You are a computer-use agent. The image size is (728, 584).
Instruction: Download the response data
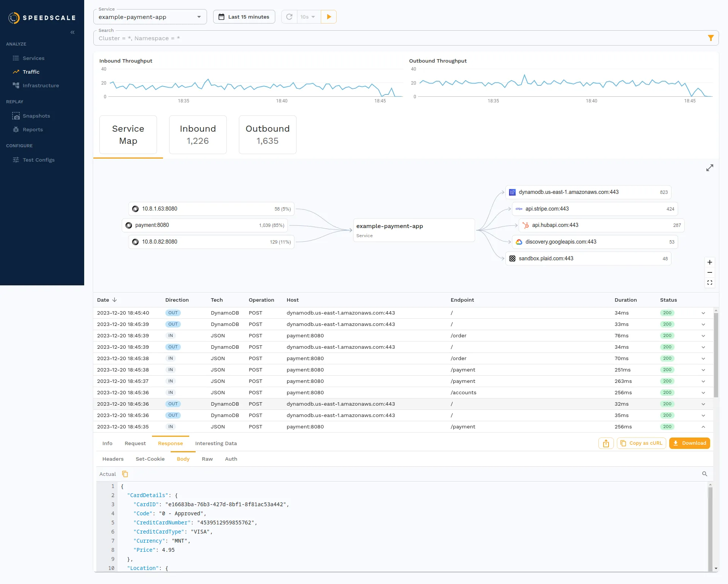689,443
